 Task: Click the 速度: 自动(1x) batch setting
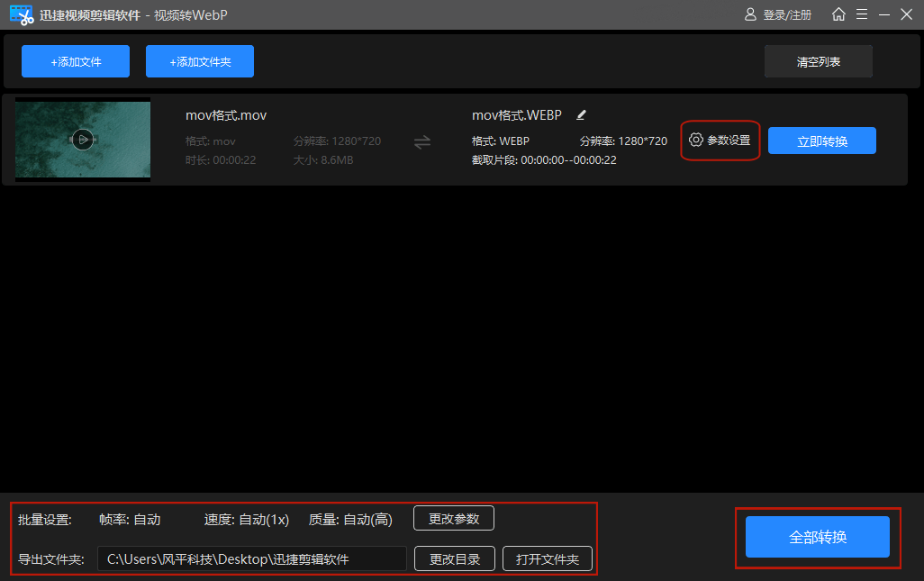pyautogui.click(x=247, y=520)
